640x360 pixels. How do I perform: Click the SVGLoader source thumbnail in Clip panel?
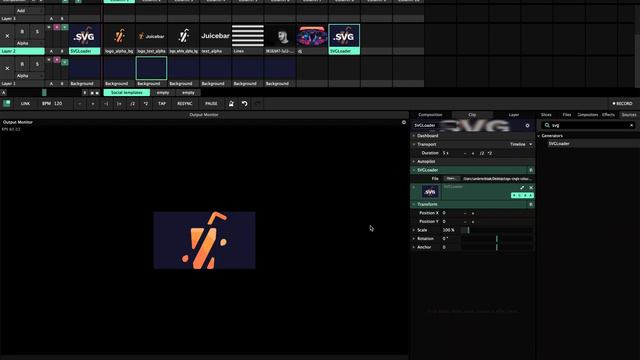click(x=430, y=191)
